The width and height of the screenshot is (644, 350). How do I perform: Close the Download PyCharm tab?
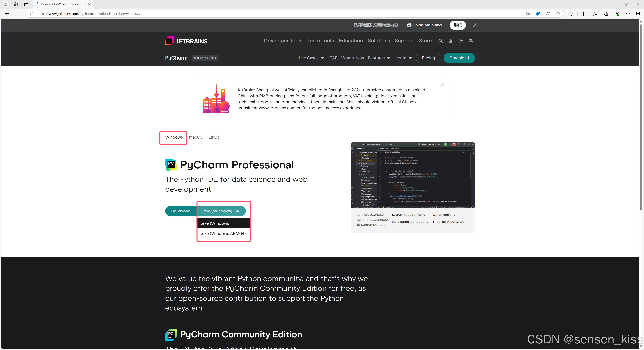[x=89, y=4]
